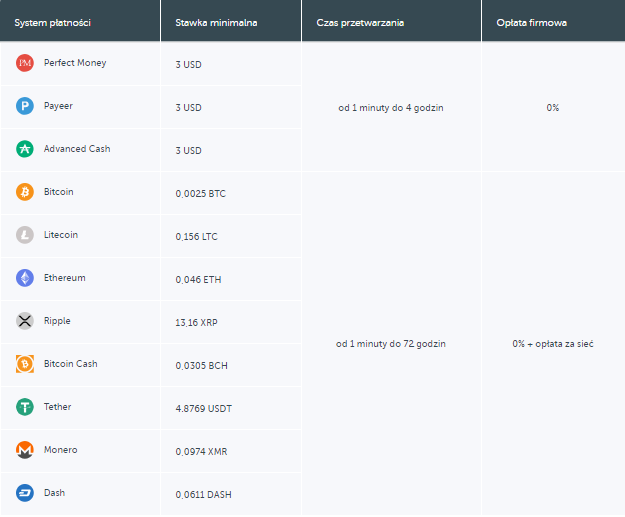
Task: Click the Perfect Money logo icon
Action: [x=25, y=63]
